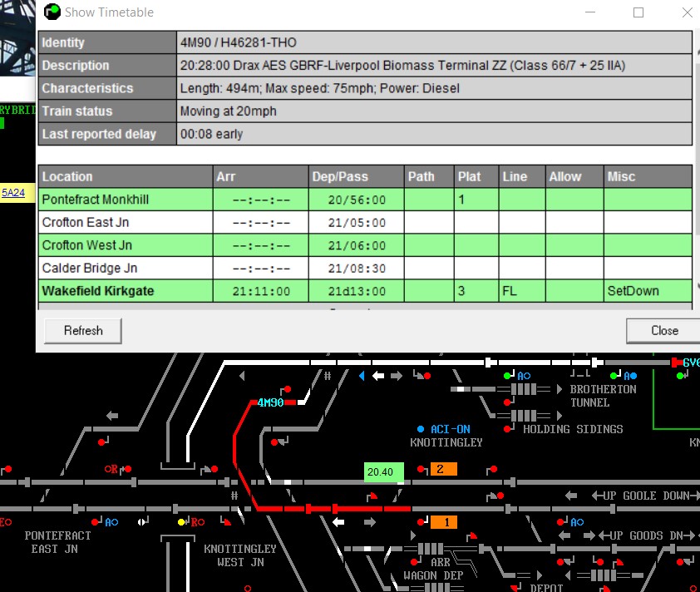Click the WAGON DEP label
The height and width of the screenshot is (592, 700).
(x=433, y=575)
